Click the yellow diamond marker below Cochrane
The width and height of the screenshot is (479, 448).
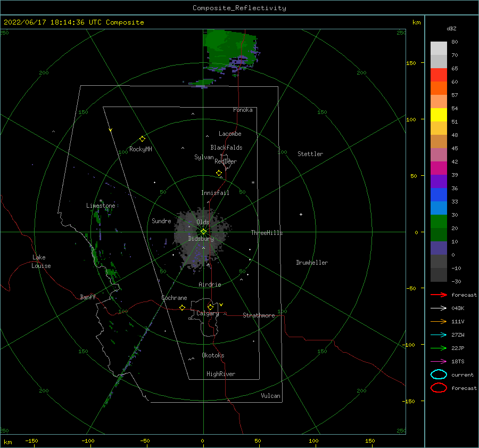183,307
